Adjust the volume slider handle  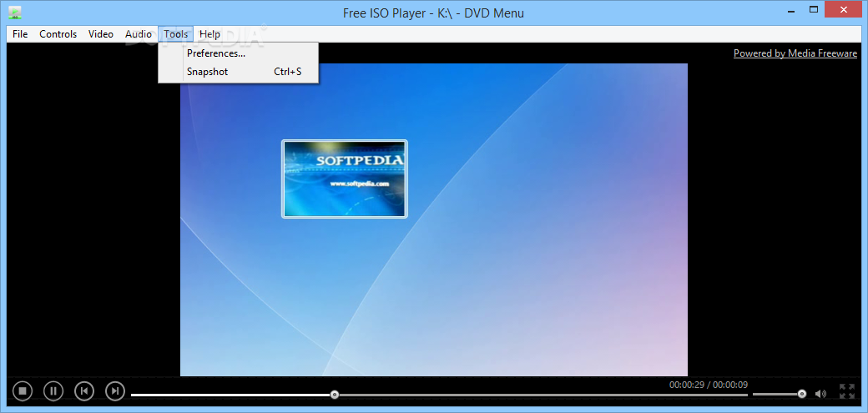(802, 394)
